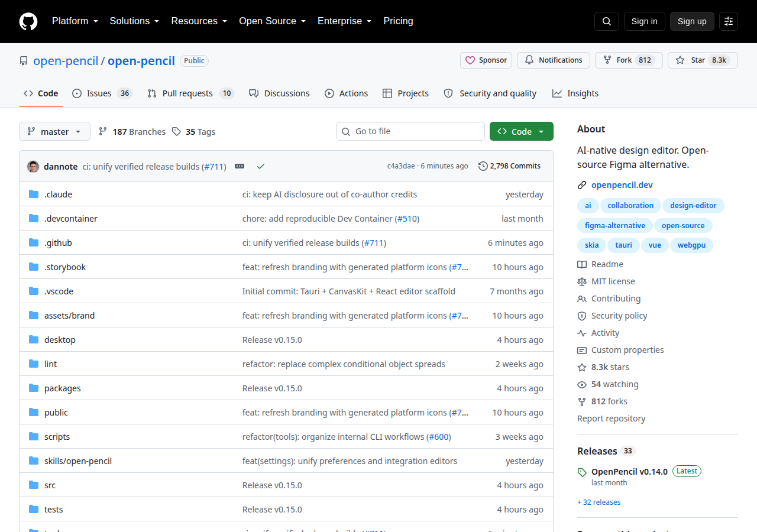Click the openpencil.dev link icon
This screenshot has width=757, height=532.
pos(582,185)
